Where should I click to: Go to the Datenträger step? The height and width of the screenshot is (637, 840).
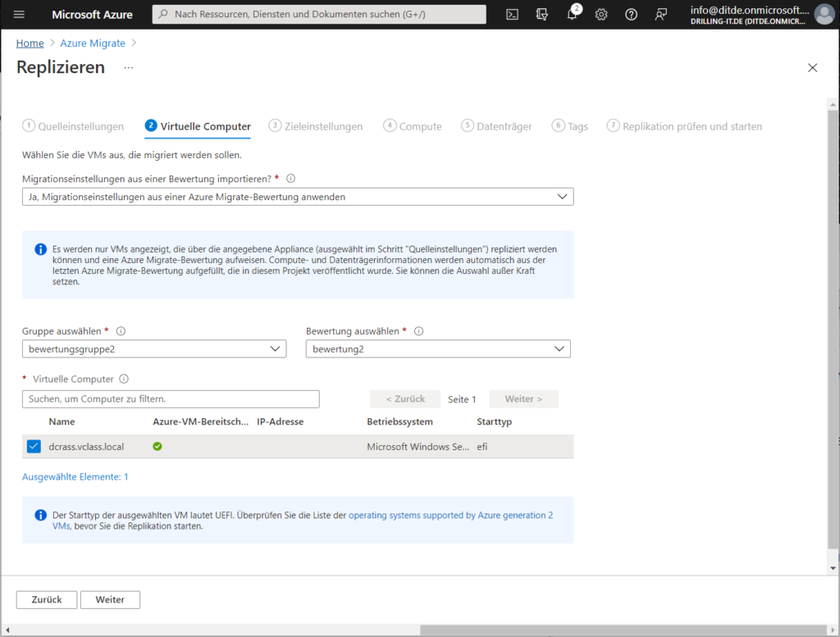[x=496, y=126]
